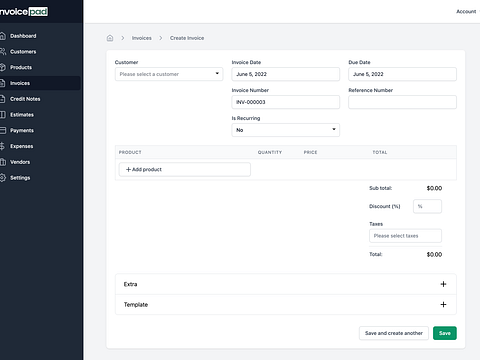The height and width of the screenshot is (360, 480).
Task: Click the Customers sidebar icon
Action: 3,52
